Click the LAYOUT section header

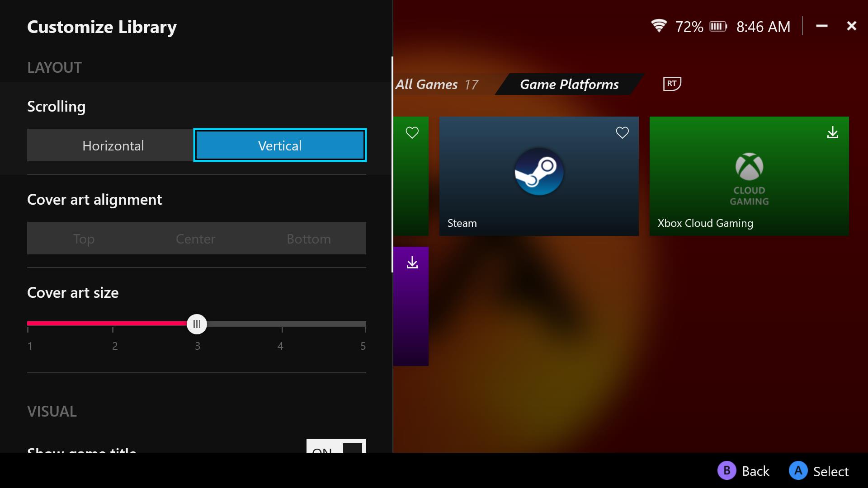tap(54, 68)
